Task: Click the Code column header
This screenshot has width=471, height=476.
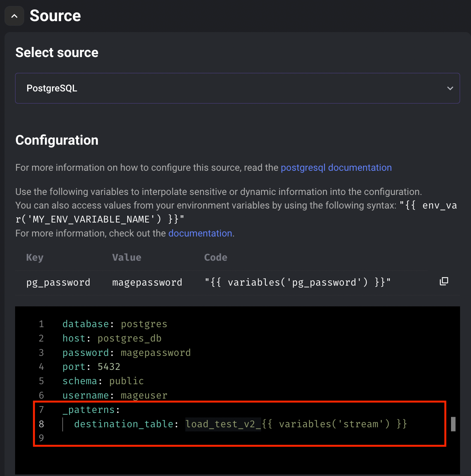Action: [216, 258]
